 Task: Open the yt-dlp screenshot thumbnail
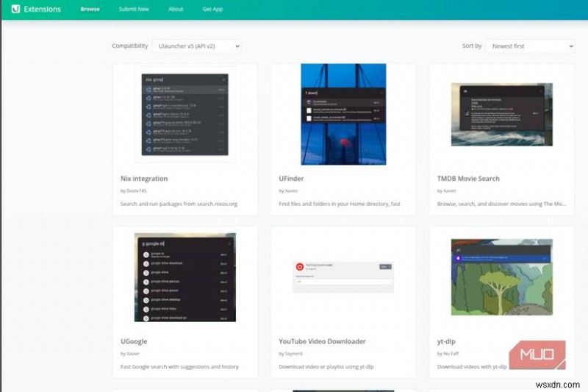click(x=502, y=277)
